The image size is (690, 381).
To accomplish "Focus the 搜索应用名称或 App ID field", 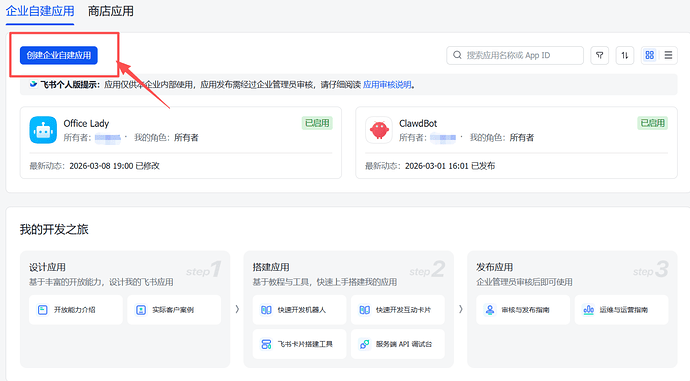I will pyautogui.click(x=515, y=55).
